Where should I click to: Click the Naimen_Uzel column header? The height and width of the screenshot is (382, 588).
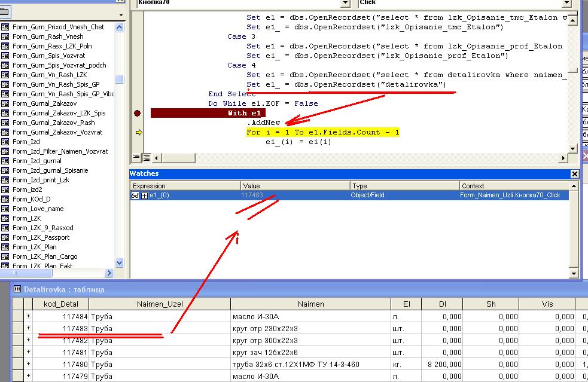160,304
